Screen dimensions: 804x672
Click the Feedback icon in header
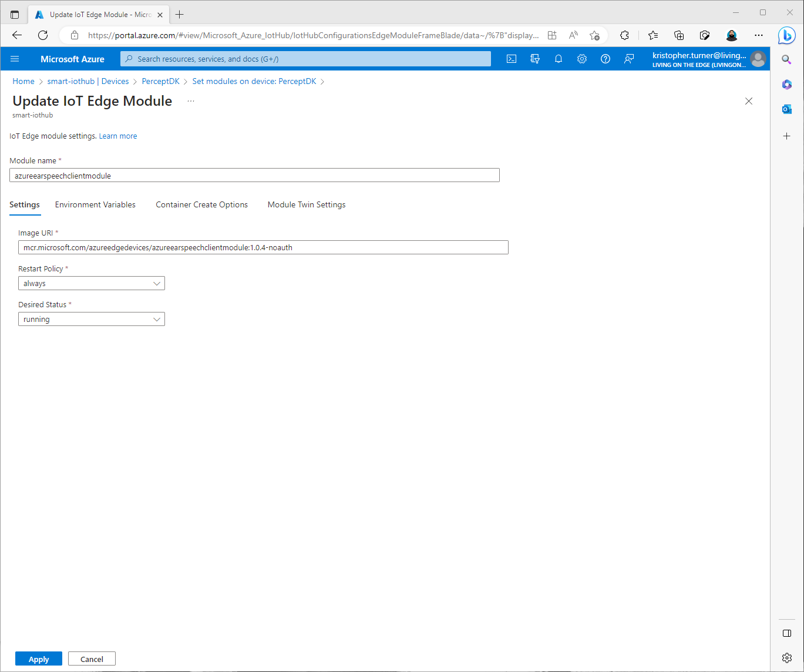pyautogui.click(x=629, y=59)
